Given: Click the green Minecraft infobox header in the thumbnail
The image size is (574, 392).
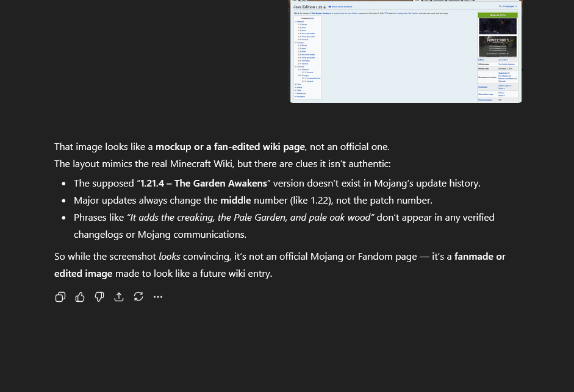Looking at the screenshot, I should pyautogui.click(x=497, y=15).
